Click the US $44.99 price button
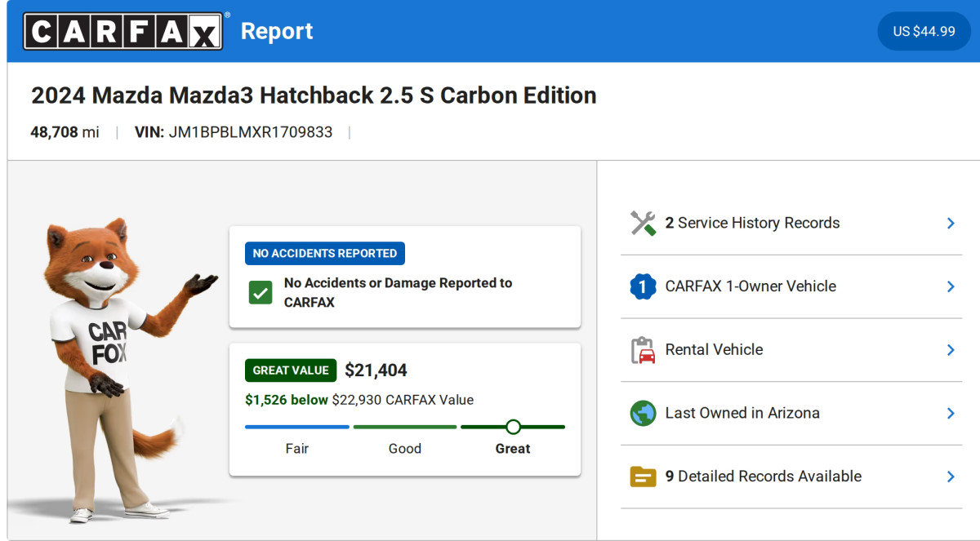980x541 pixels. coord(924,31)
